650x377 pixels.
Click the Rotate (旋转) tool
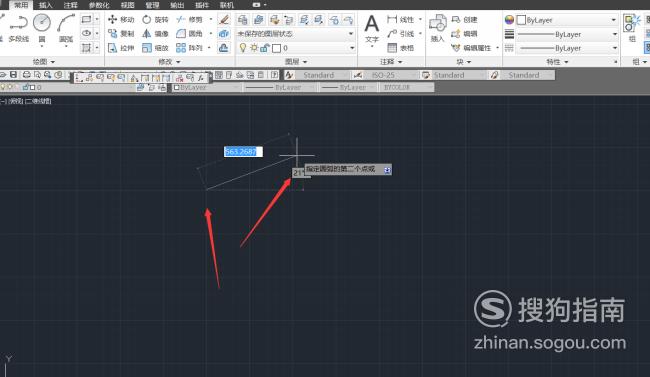click(x=155, y=19)
